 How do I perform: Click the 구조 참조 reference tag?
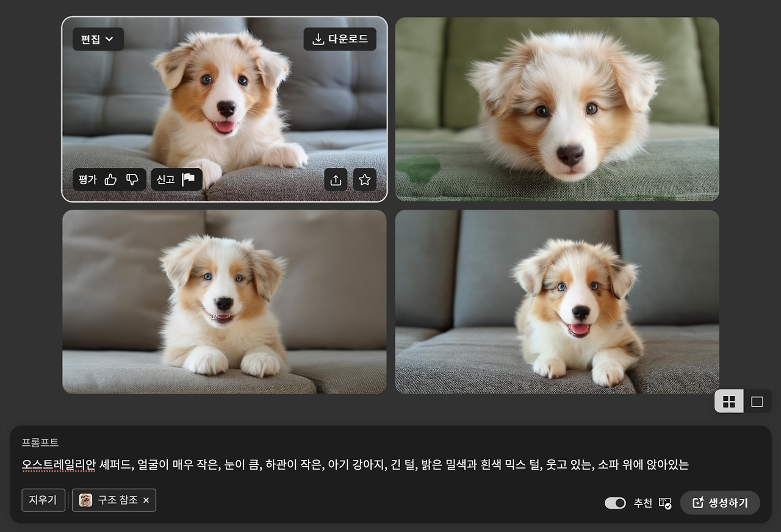[x=119, y=500]
